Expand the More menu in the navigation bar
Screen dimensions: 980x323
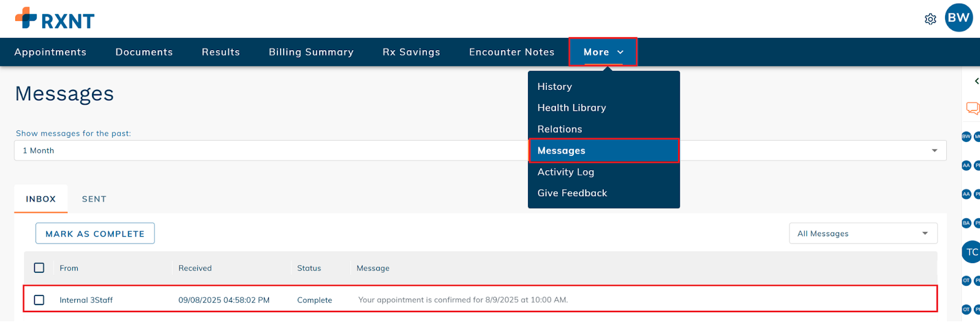coord(603,52)
